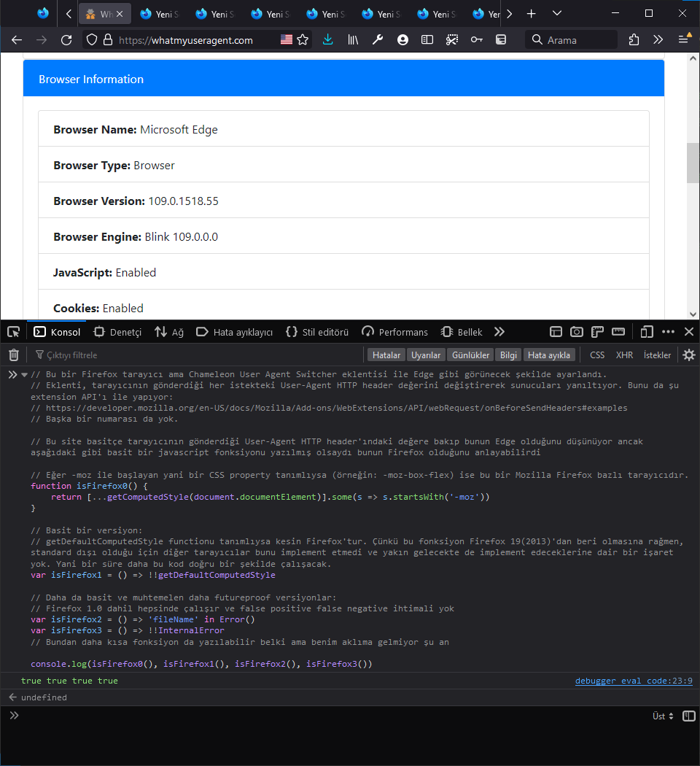
Task: Click page scrollbar down arrow
Action: pyautogui.click(x=693, y=314)
